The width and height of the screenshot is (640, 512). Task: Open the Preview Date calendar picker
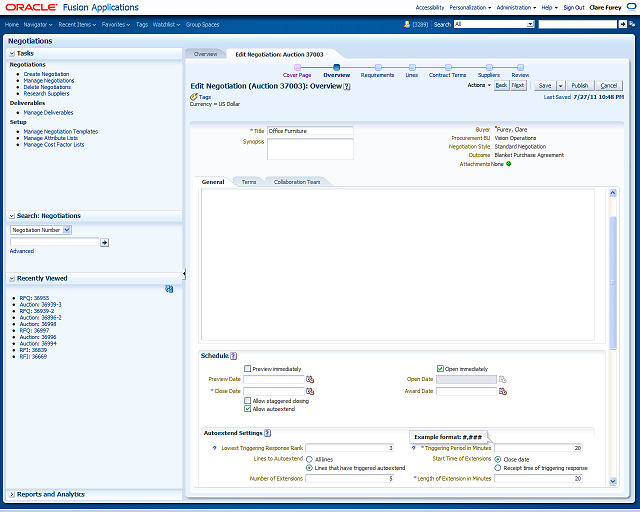coord(310,379)
